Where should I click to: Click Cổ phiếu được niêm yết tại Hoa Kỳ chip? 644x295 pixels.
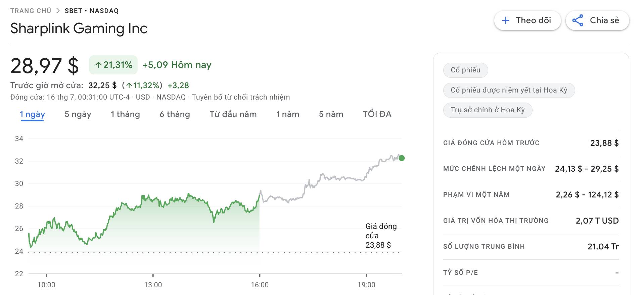click(x=509, y=90)
